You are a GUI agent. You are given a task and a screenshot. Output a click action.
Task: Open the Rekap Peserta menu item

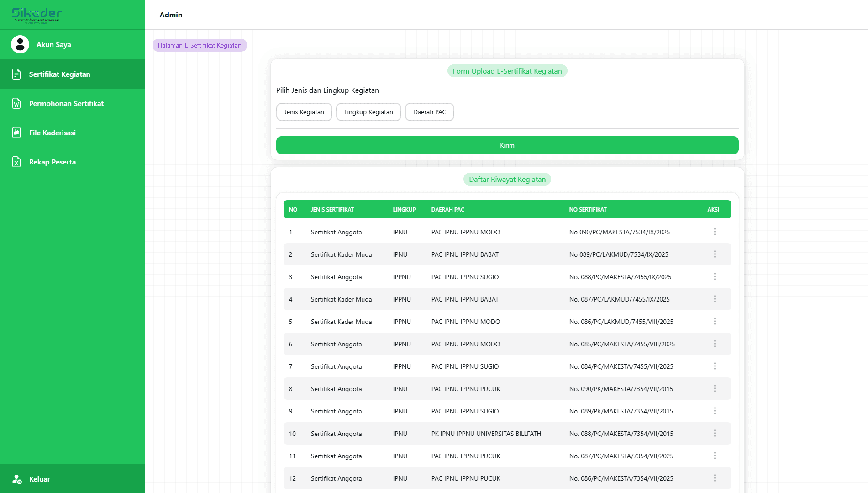53,162
